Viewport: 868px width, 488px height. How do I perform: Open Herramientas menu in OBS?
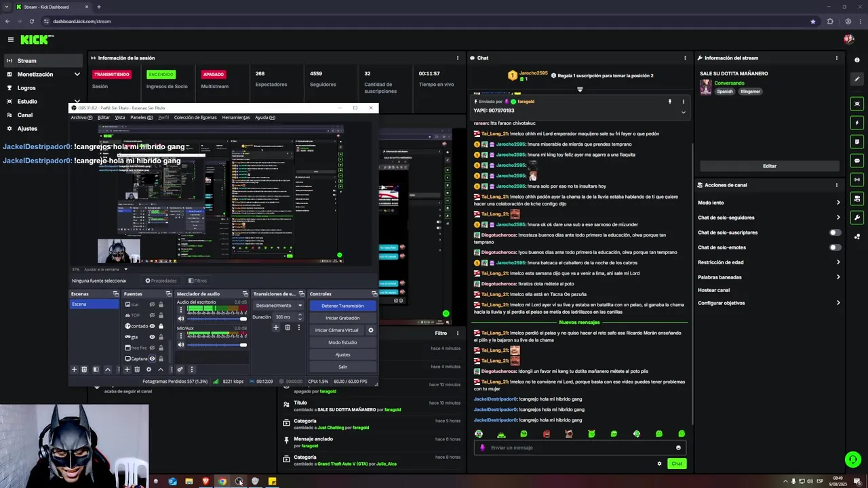[236, 117]
